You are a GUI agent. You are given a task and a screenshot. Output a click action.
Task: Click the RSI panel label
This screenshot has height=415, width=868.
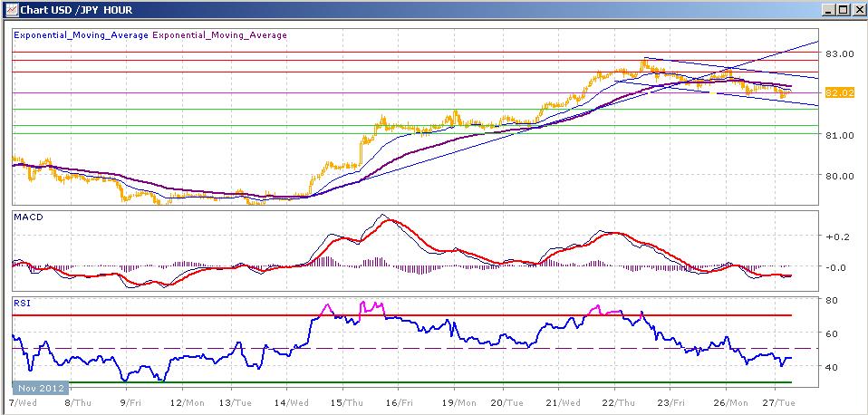tap(22, 304)
